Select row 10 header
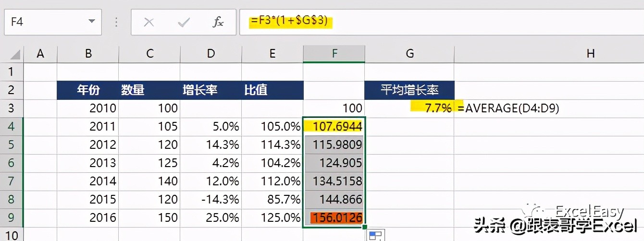644x241 pixels. [x=12, y=235]
